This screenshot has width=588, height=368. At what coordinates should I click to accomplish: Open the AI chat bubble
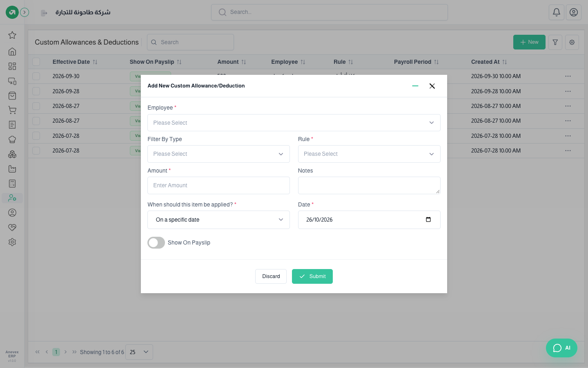(561, 348)
